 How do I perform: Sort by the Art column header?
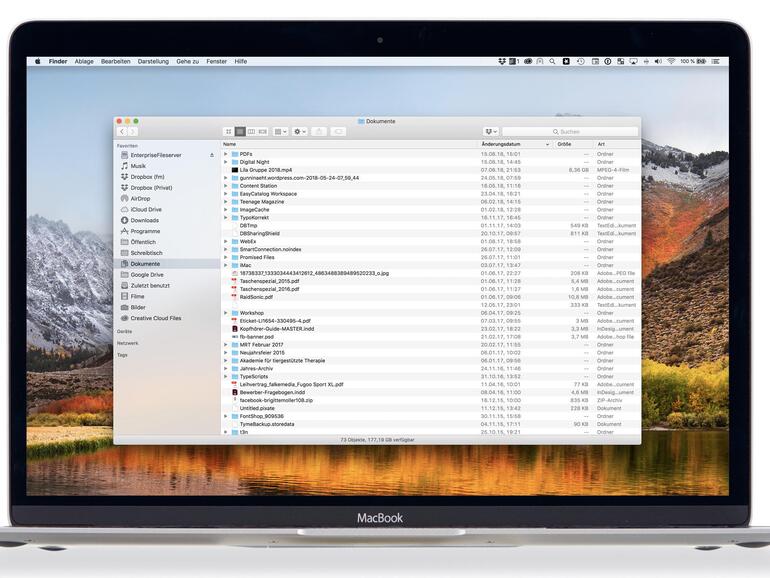coord(617,144)
